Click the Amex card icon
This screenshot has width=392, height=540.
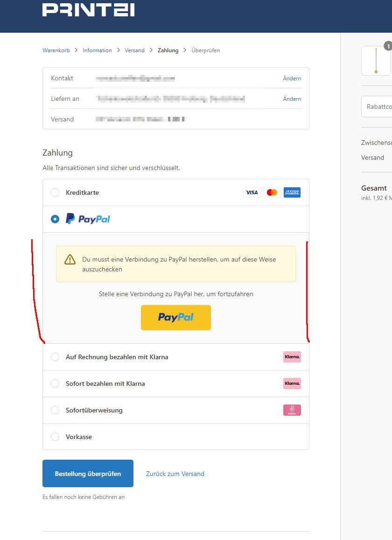click(292, 192)
